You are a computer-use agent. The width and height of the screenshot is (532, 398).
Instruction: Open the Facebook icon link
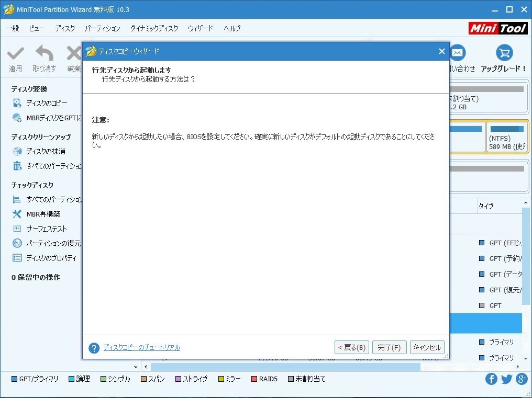pos(491,379)
